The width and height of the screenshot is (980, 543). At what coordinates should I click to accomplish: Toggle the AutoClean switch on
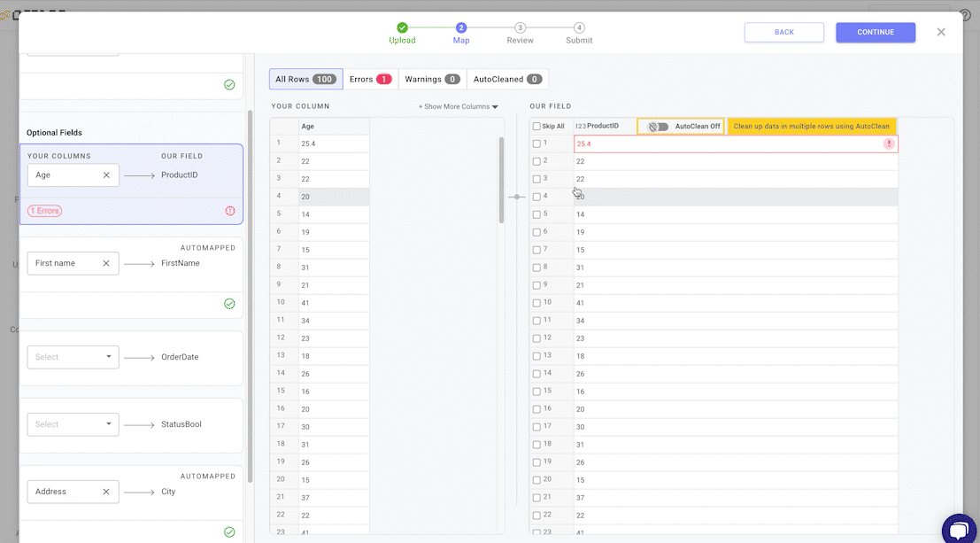pyautogui.click(x=658, y=127)
